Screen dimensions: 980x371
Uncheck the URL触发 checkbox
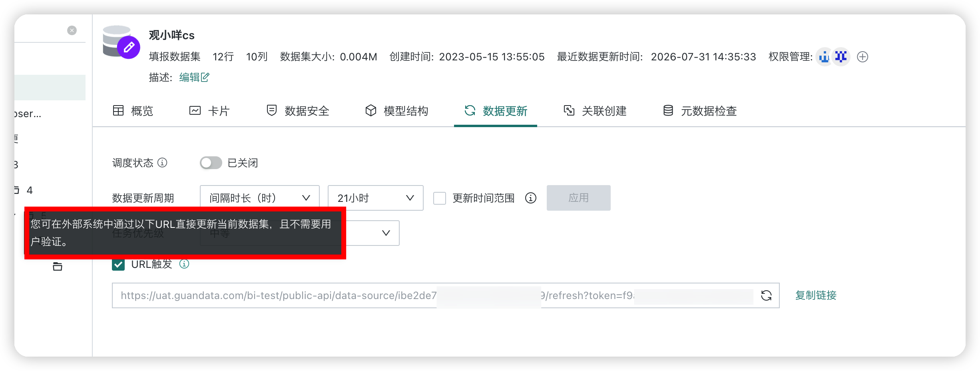tap(118, 264)
